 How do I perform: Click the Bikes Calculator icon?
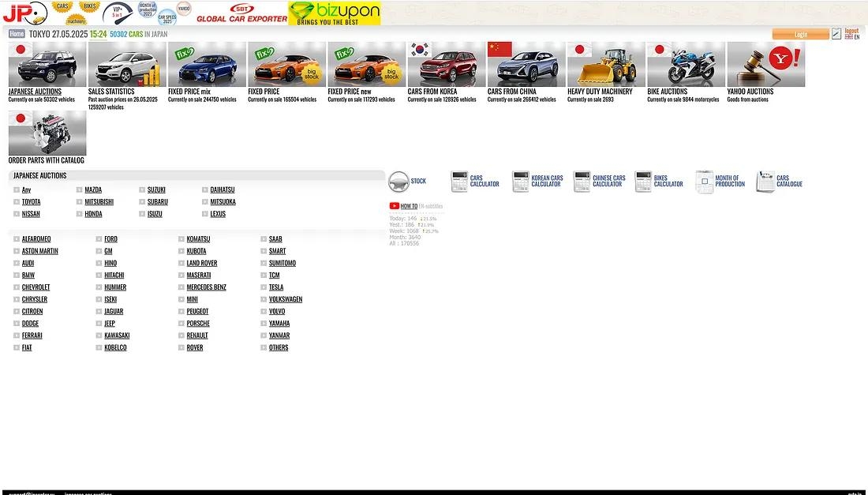coord(643,182)
